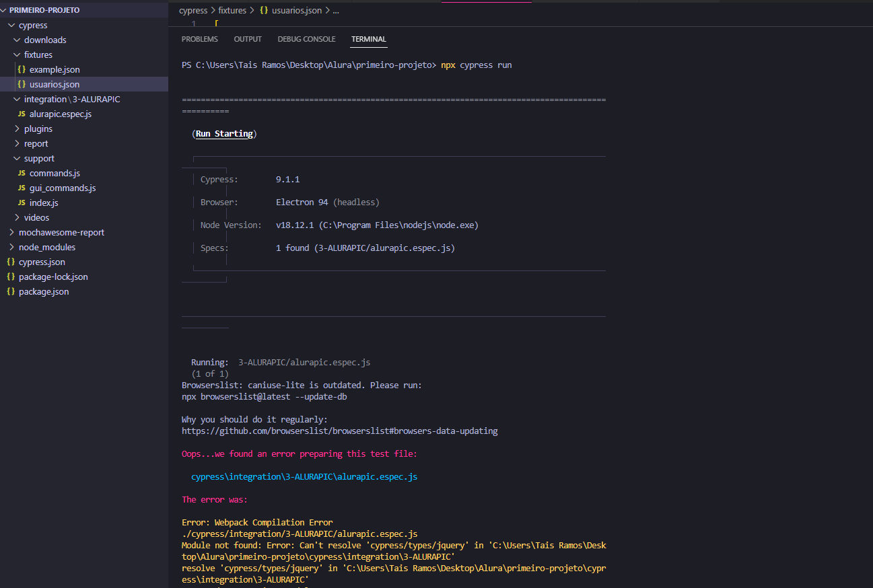873x588 pixels.
Task: Click the line number 1 in editor gutter
Action: (193, 24)
